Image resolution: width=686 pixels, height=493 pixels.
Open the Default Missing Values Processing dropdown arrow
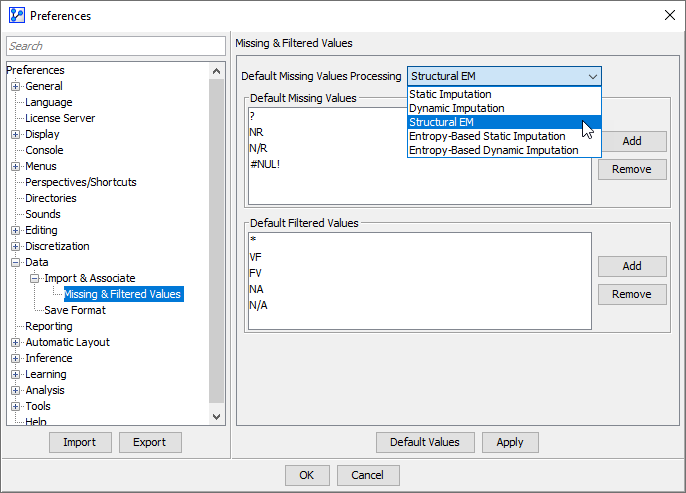(x=593, y=77)
